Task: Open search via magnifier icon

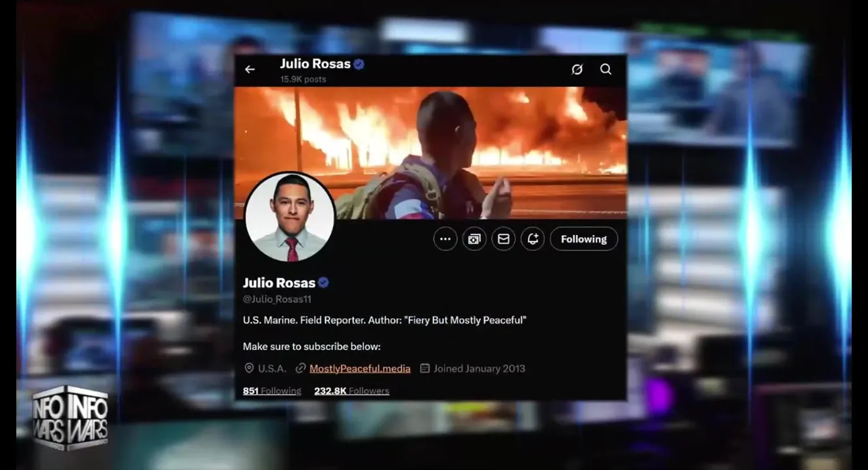Action: tap(605, 69)
